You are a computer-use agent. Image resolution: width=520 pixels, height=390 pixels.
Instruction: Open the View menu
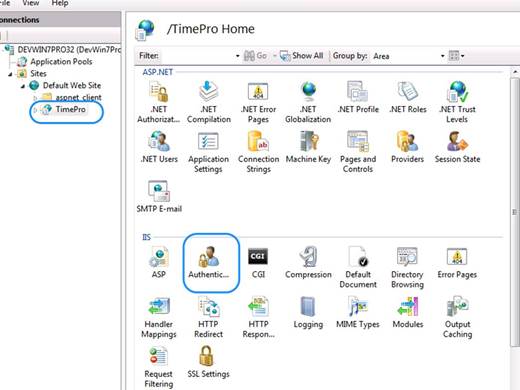tap(31, 3)
